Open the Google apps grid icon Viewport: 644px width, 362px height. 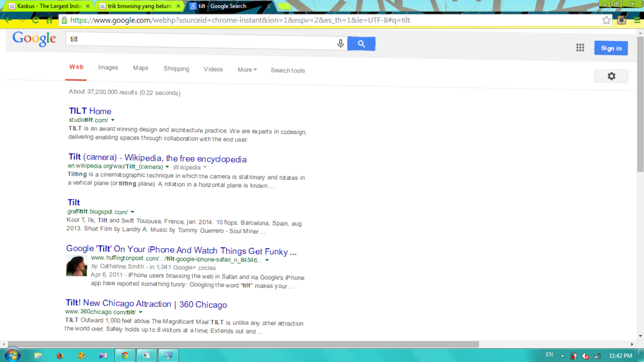pyautogui.click(x=580, y=48)
